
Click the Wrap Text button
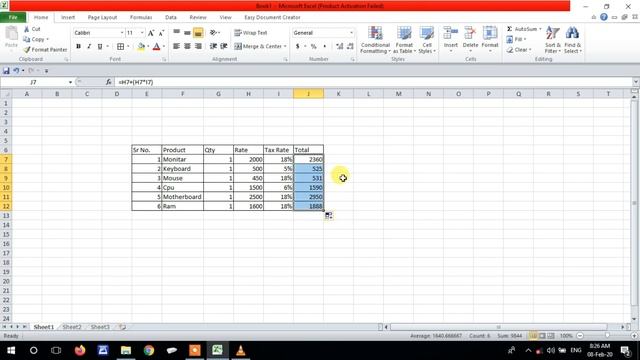(251, 33)
